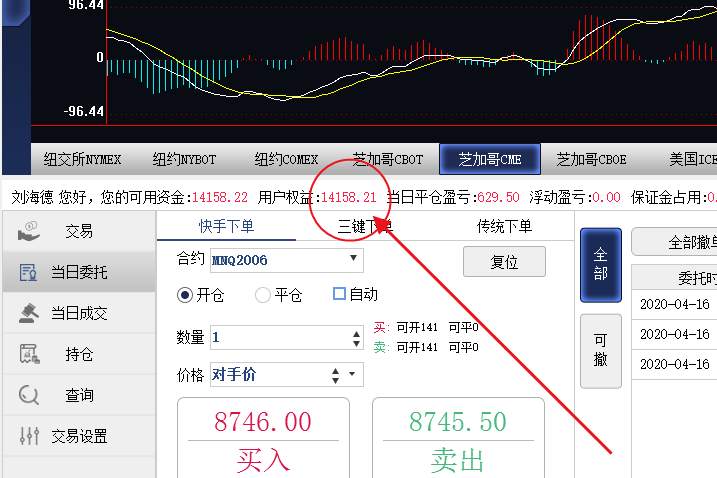Click the 卖出 8745.50 sell button
The height and width of the screenshot is (478, 717).
[x=458, y=438]
